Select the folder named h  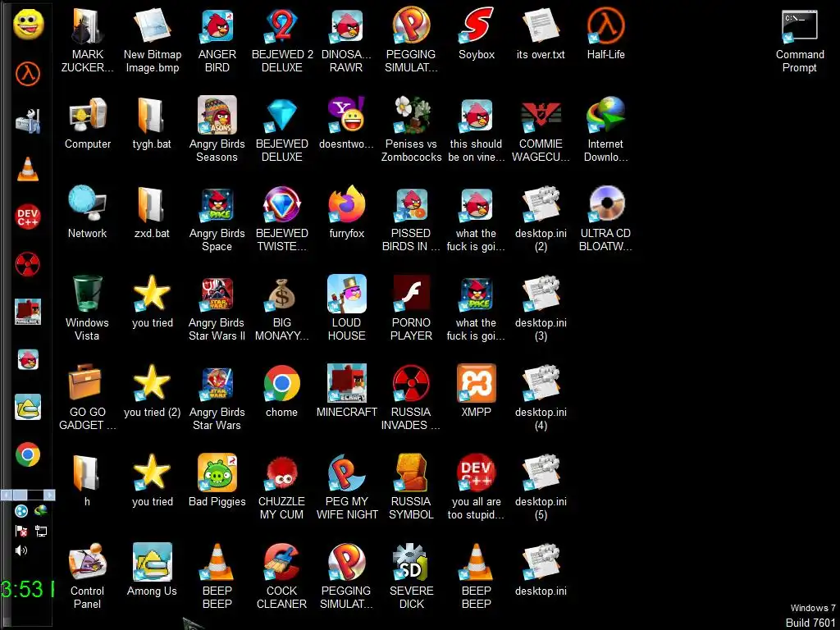[x=87, y=481]
